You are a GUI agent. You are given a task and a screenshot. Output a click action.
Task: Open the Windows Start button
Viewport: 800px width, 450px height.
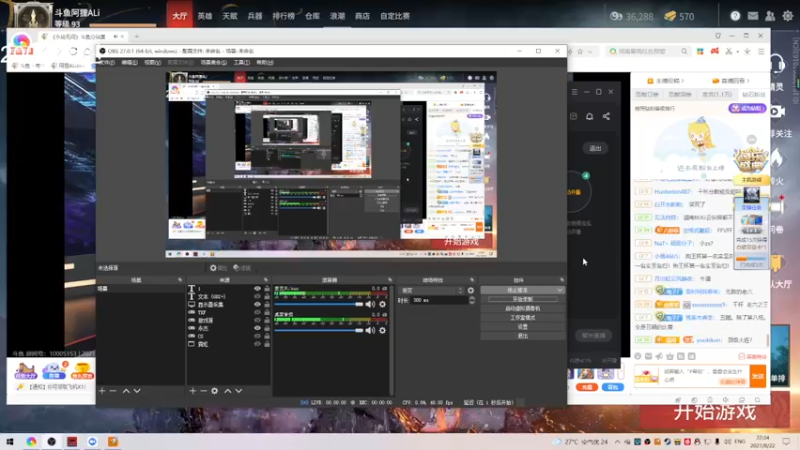point(10,442)
